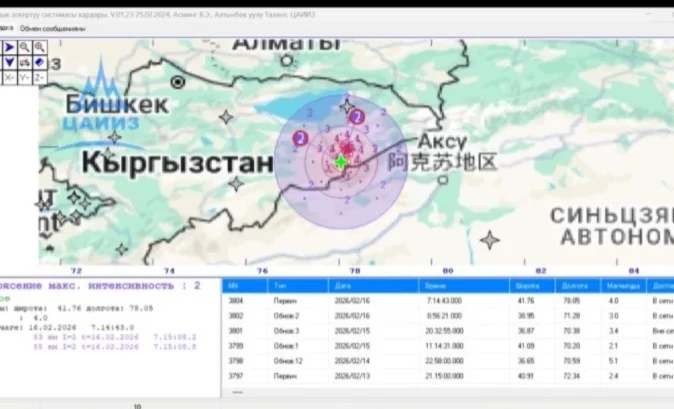Click the zoom out magnifier icon
The height and width of the screenshot is (409, 674).
39,47
